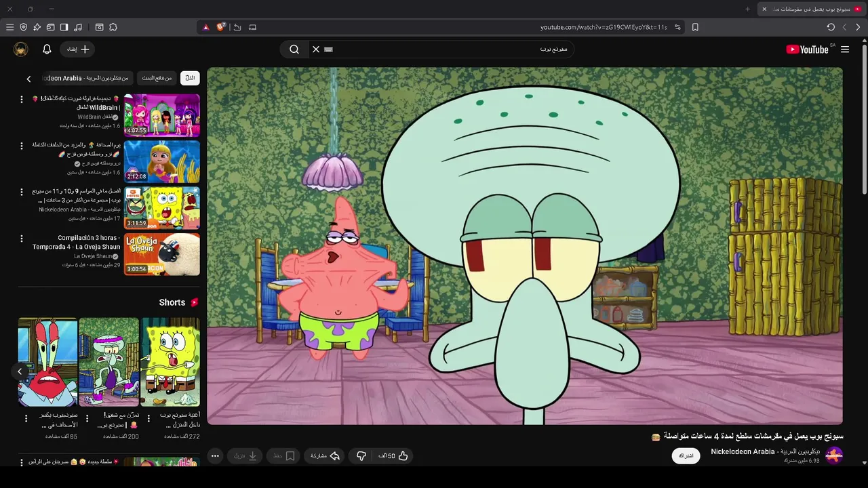Click the video player to pause playback

click(525, 246)
